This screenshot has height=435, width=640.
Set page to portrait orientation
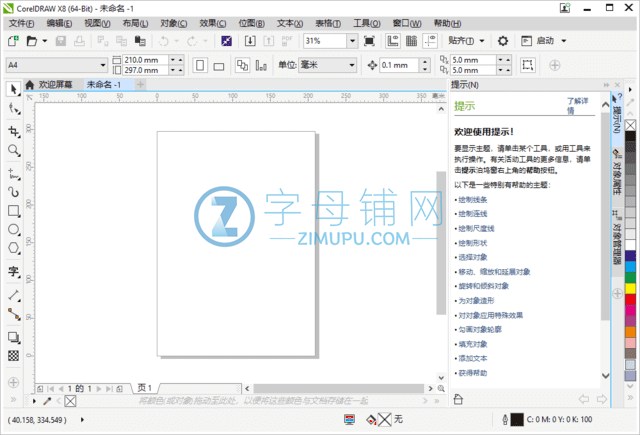point(200,65)
